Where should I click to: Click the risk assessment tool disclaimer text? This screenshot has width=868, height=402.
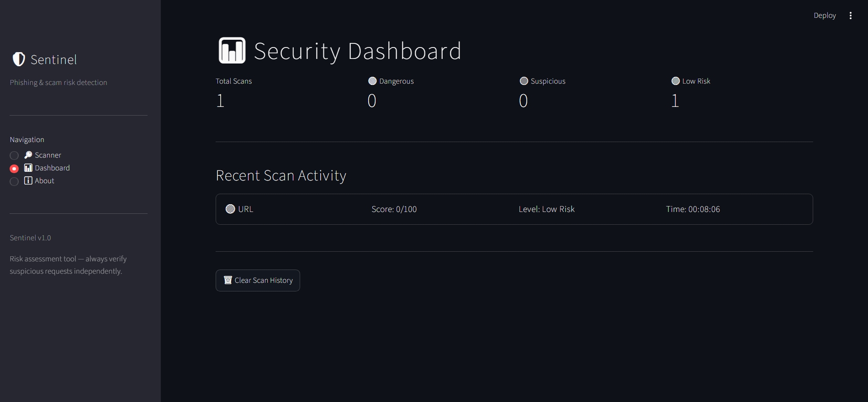point(69,265)
